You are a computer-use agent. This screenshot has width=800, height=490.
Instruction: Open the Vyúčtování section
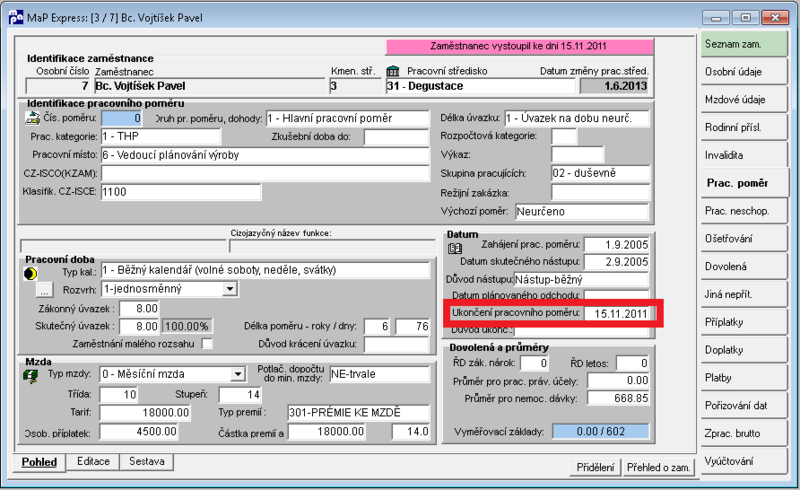pos(744,461)
